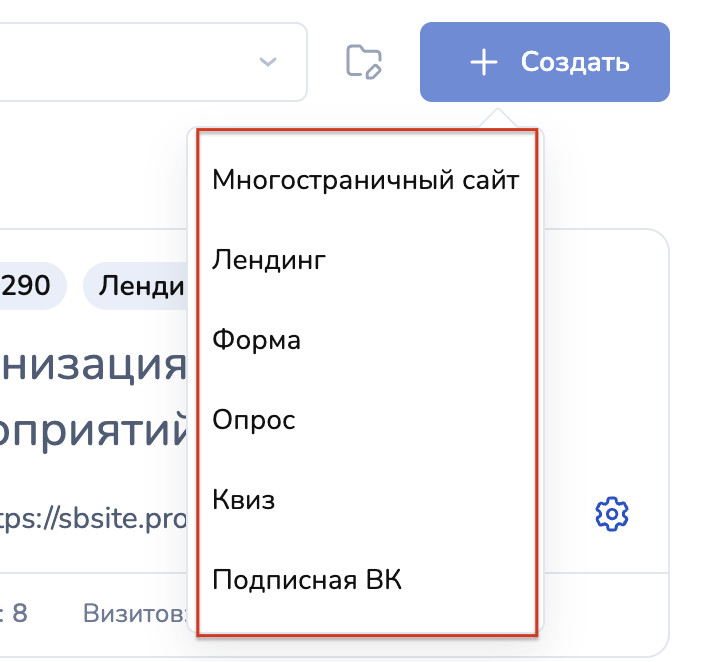Click the Визитов statistic label

point(135,613)
